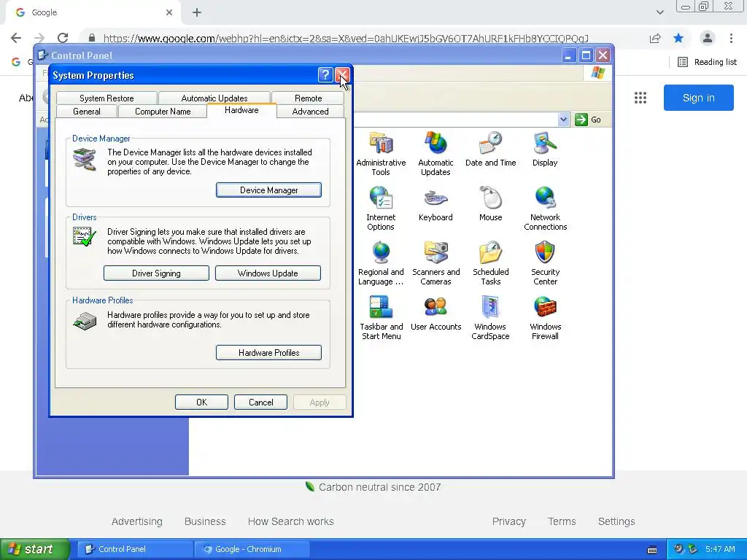Click the Advertising footer link
747x560 pixels.
coord(136,521)
